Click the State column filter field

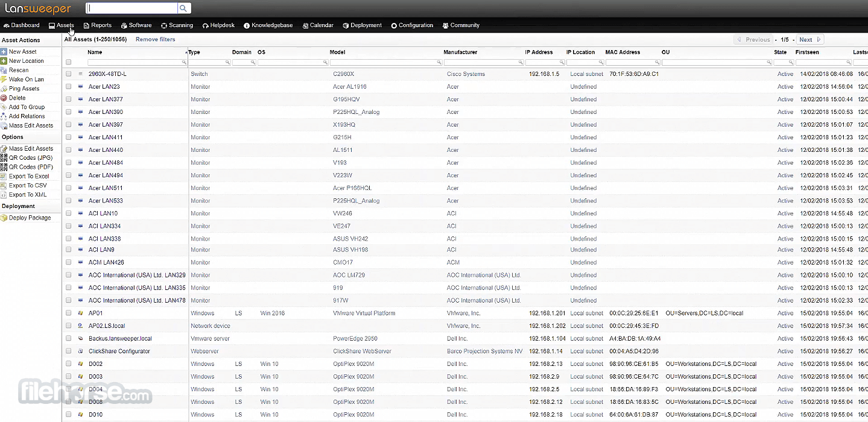pos(784,62)
